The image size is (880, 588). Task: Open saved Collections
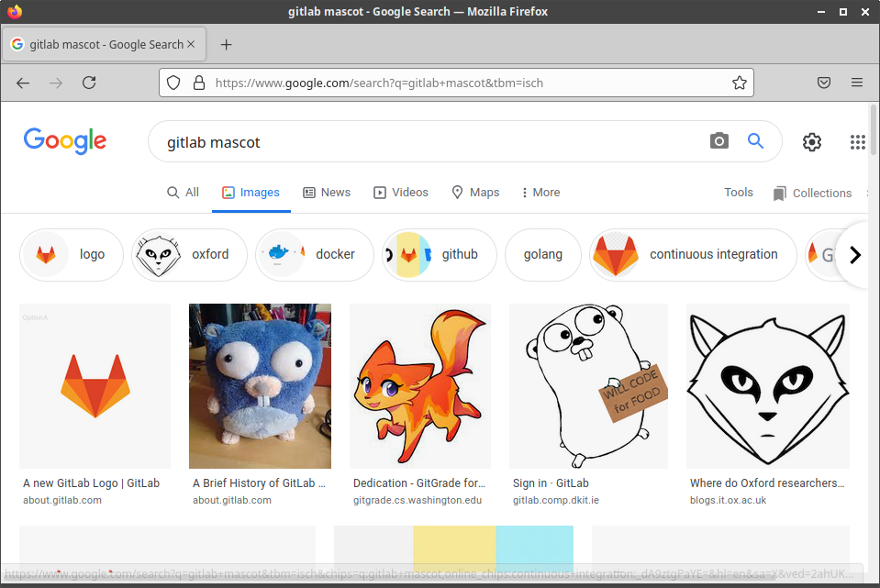[x=812, y=193]
